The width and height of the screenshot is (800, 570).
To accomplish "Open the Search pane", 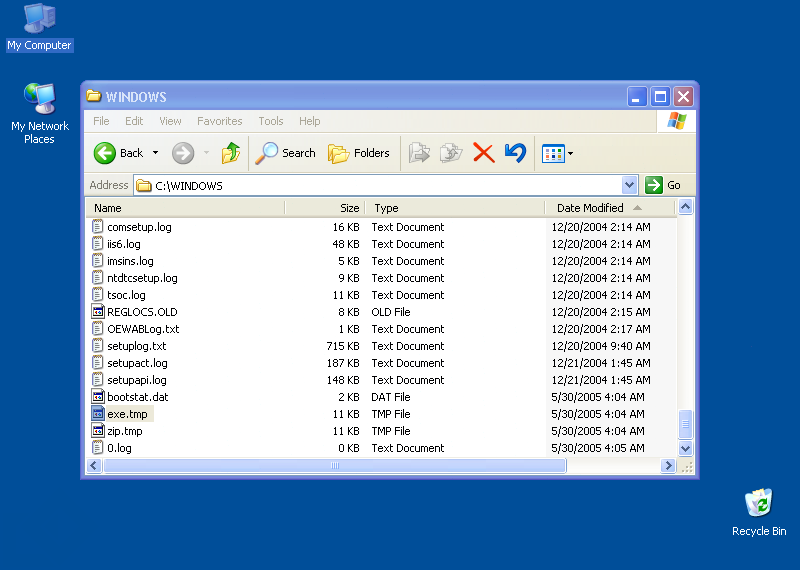I will point(285,153).
